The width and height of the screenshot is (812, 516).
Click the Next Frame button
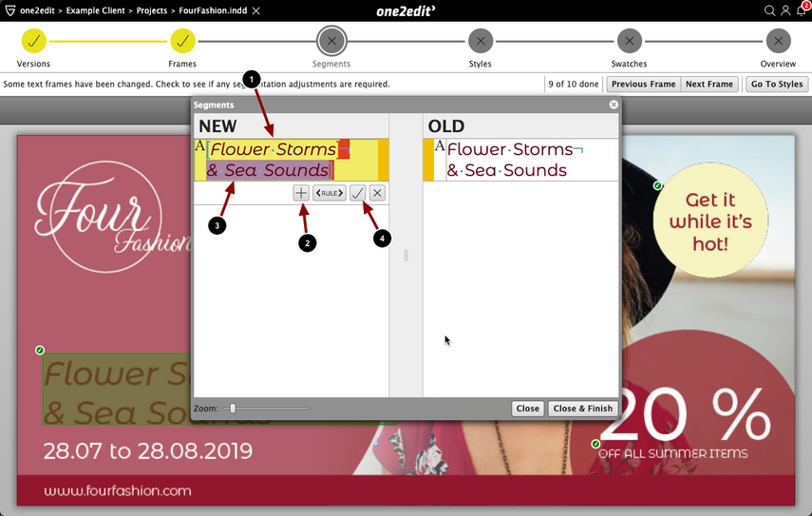point(709,84)
